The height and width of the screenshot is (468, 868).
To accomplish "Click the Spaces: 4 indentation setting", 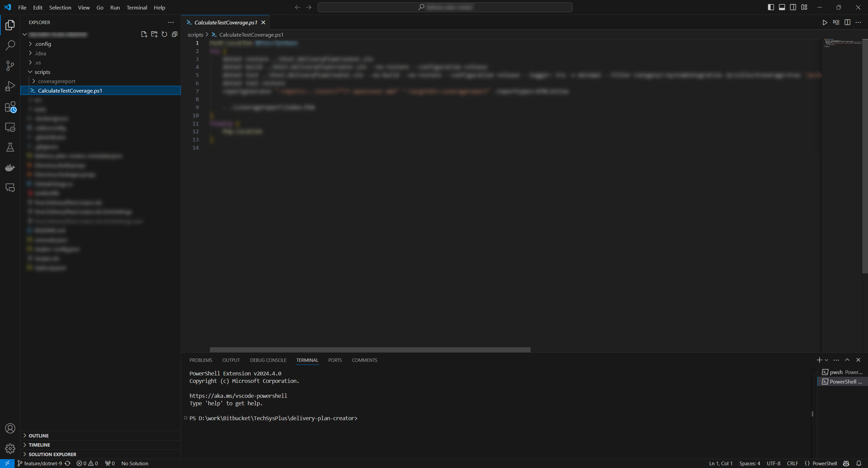I will click(750, 464).
